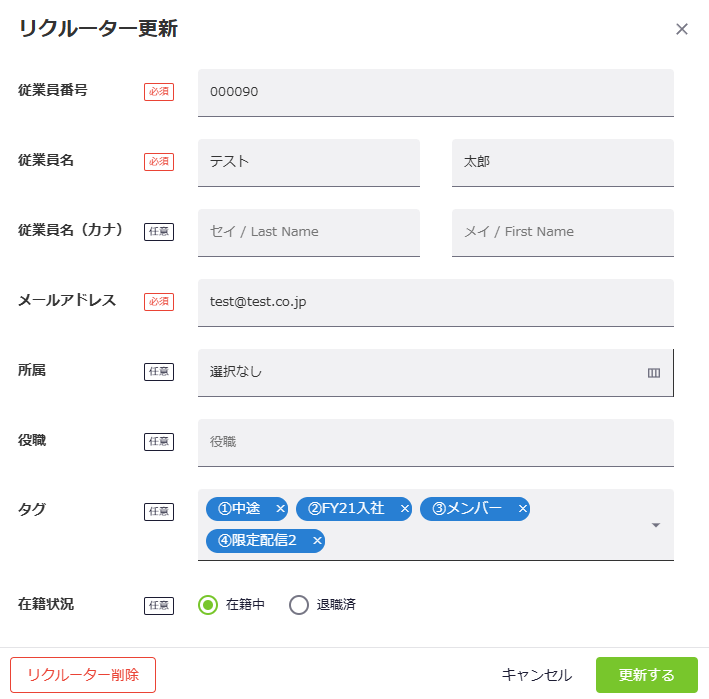The height and width of the screenshot is (699, 709).
Task: Focus the セイ / Last Name kana field
Action: [x=308, y=232]
